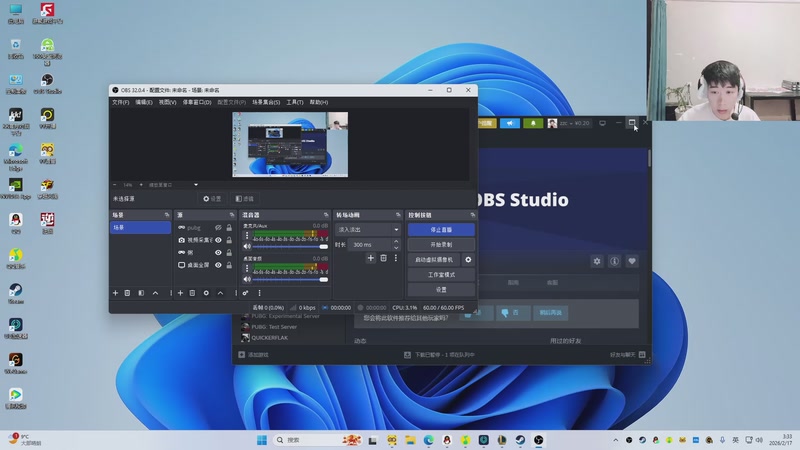Add a transition with the plus icon
Viewport: 800px width, 450px height.
pyautogui.click(x=370, y=258)
